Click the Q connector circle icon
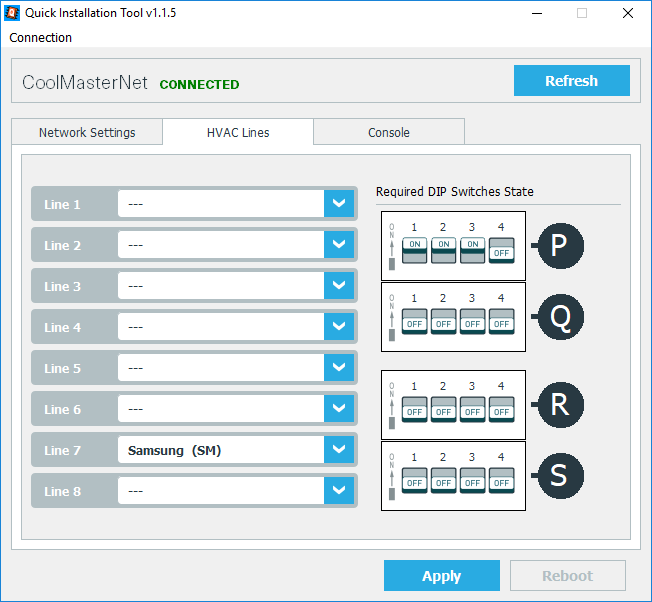This screenshot has width=652, height=602. pyautogui.click(x=560, y=317)
